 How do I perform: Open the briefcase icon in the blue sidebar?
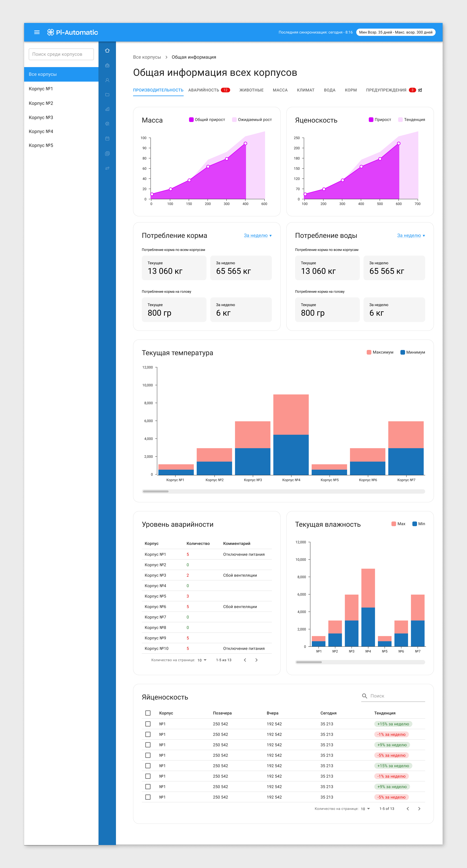click(x=107, y=65)
